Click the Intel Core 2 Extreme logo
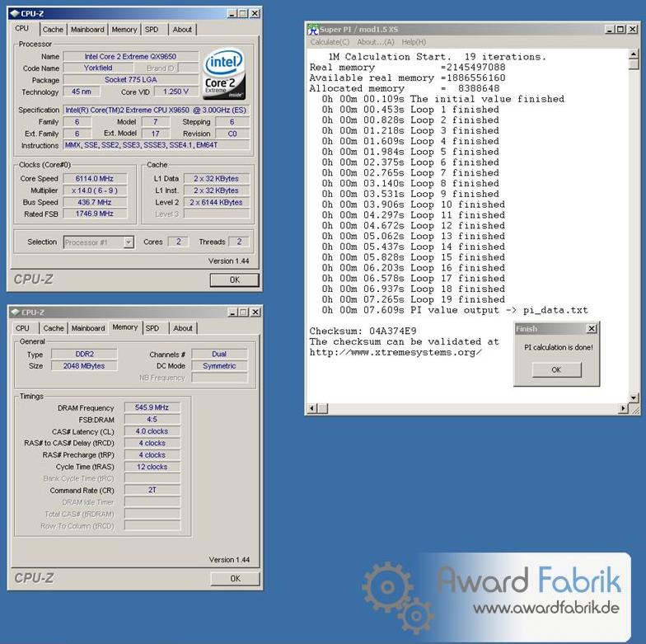 tap(224, 74)
